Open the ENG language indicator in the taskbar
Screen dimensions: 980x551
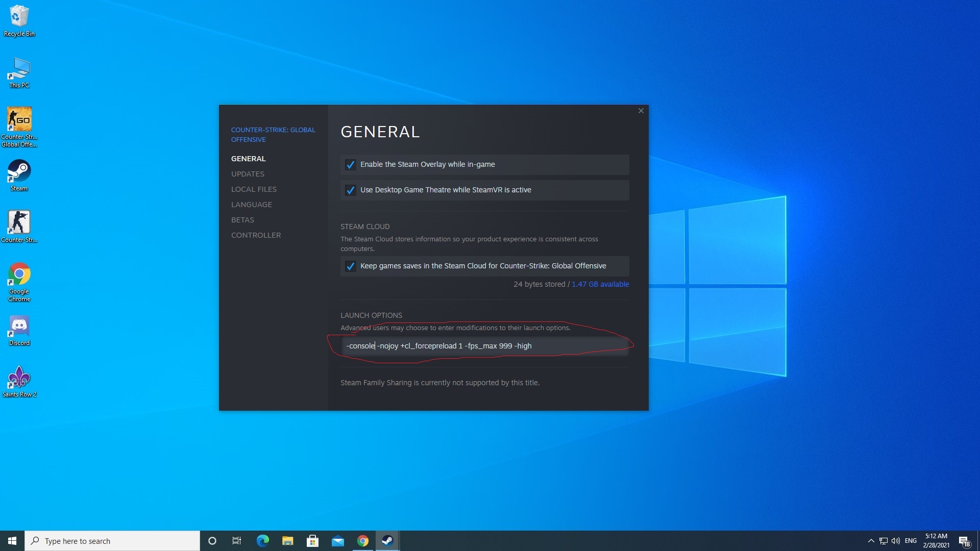tap(910, 541)
